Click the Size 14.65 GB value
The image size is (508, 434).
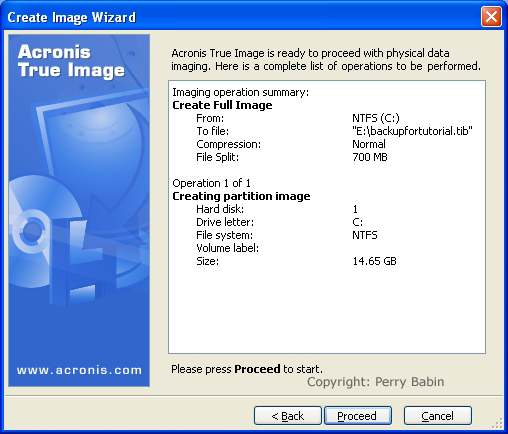point(375,261)
